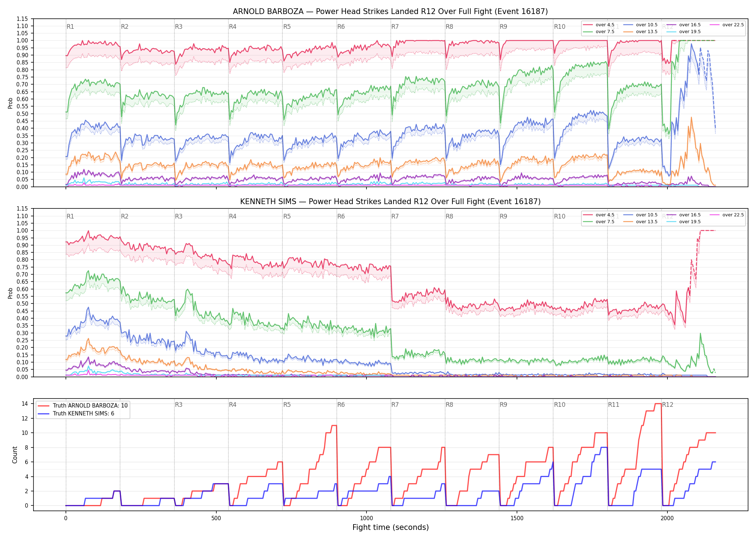Click x-axis tick label '1500'
This screenshot has width=756, height=540.
pyautogui.click(x=517, y=518)
